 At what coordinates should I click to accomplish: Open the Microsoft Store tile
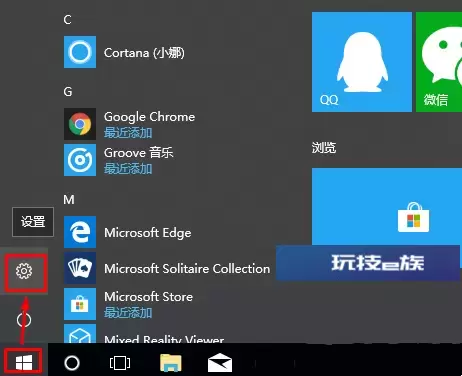[387, 207]
